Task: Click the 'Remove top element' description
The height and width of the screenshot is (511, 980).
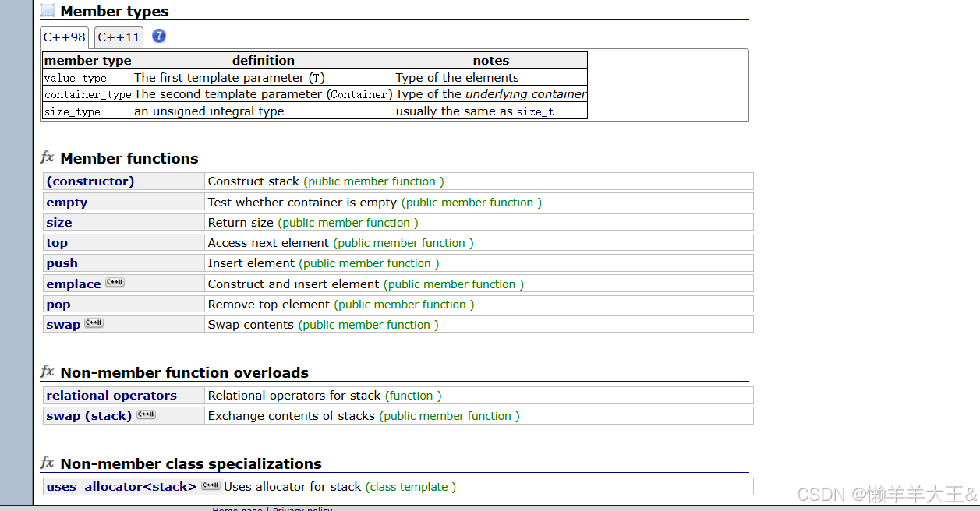Action: [269, 305]
